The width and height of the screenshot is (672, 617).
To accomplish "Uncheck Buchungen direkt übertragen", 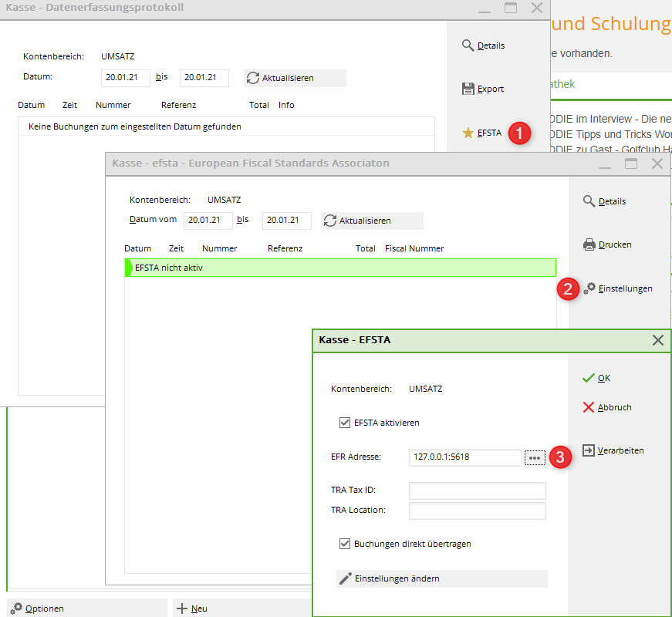I will [345, 544].
